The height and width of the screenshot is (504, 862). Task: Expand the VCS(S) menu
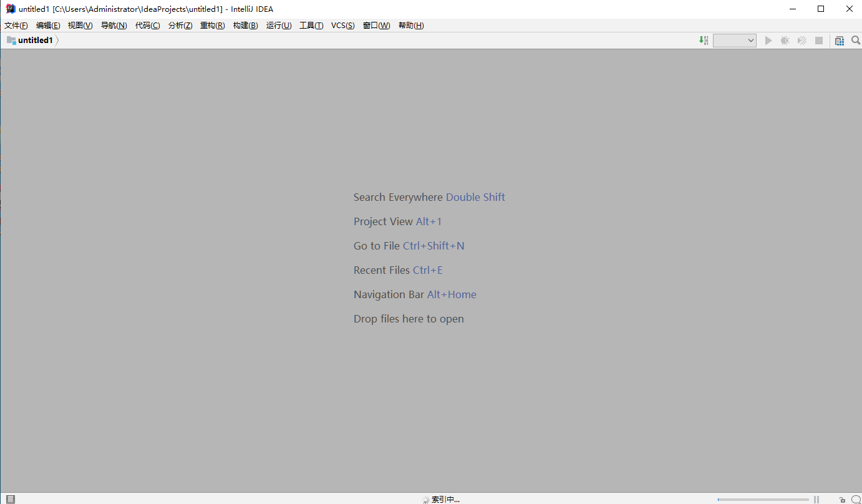[342, 26]
